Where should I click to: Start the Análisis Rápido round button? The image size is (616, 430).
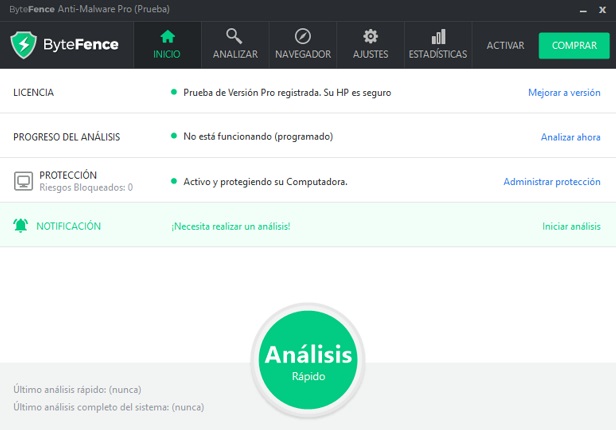[x=308, y=360]
